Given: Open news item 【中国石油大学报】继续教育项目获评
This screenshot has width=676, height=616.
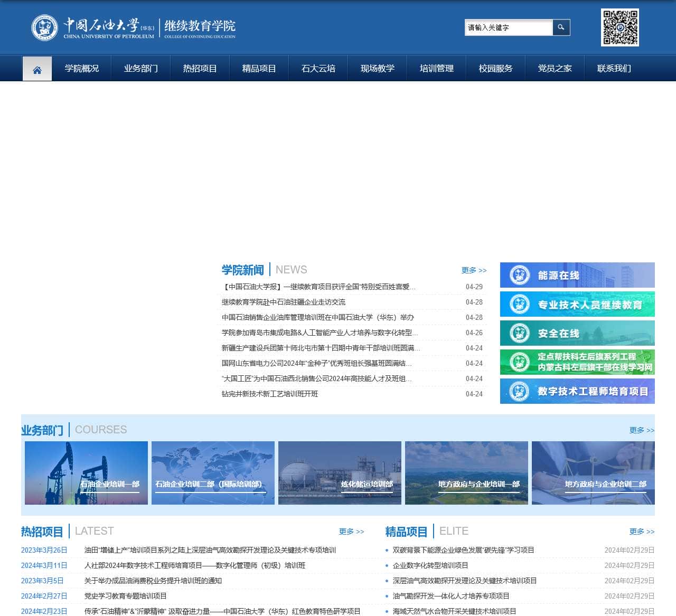Looking at the screenshot, I should point(318,287).
